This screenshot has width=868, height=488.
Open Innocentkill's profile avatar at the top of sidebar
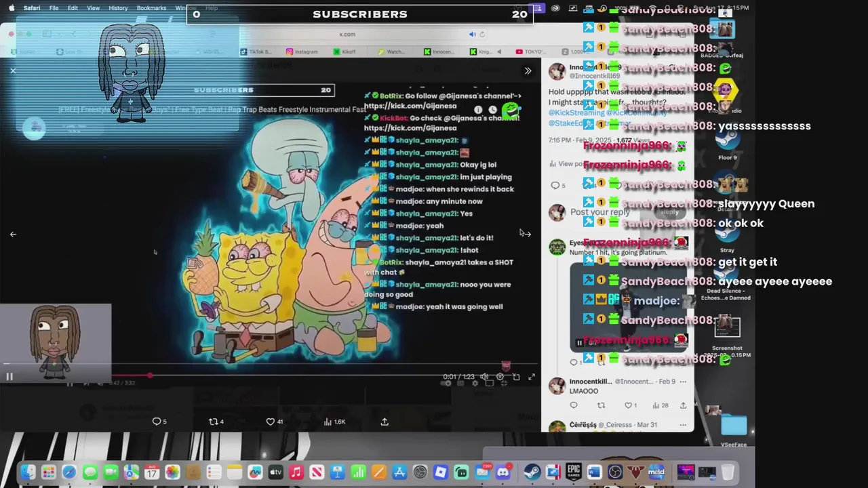[x=557, y=71]
